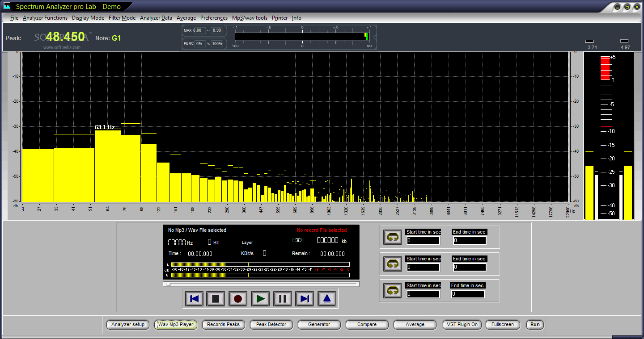Viewport: 644px width, 339px height.
Task: Click the red record icon
Action: [238, 299]
